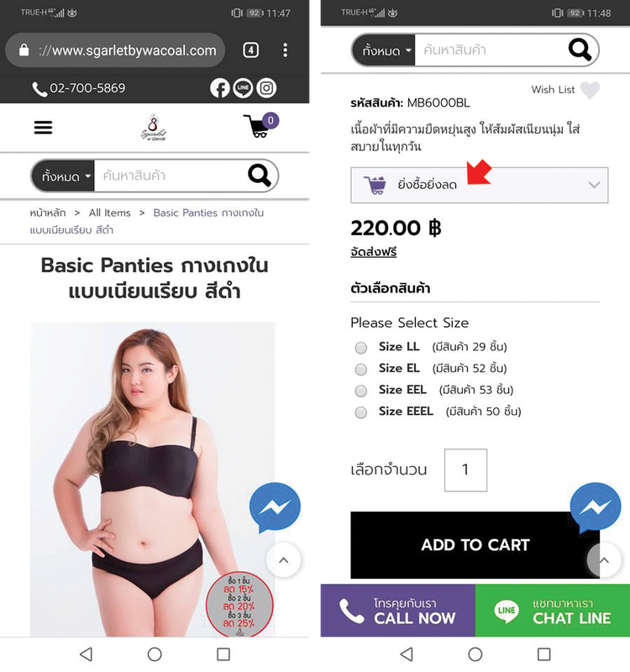Tap the search magnifier in left screen
630x672 pixels.
(x=260, y=176)
